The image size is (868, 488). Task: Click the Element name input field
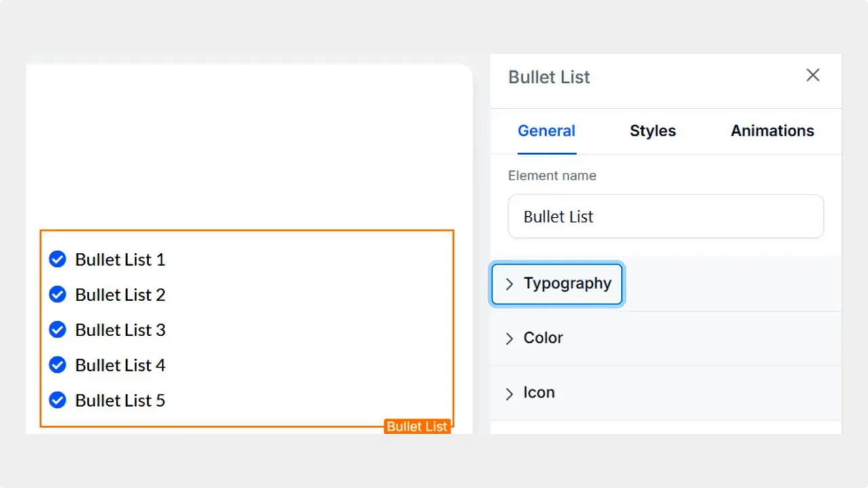pyautogui.click(x=666, y=216)
